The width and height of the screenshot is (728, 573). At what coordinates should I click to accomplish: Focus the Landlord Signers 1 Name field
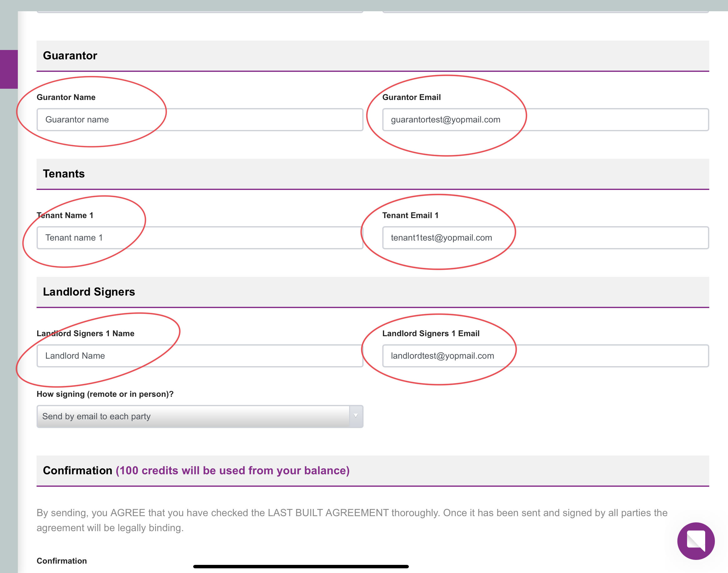click(x=200, y=356)
